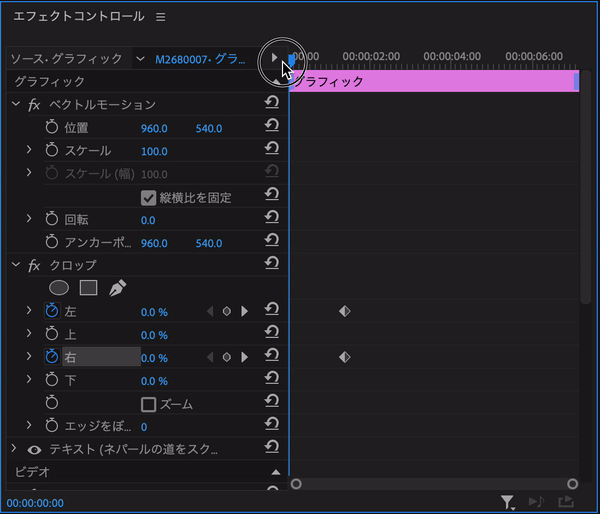Toggle animation stopwatch for エッジをぼかす

coord(52,426)
